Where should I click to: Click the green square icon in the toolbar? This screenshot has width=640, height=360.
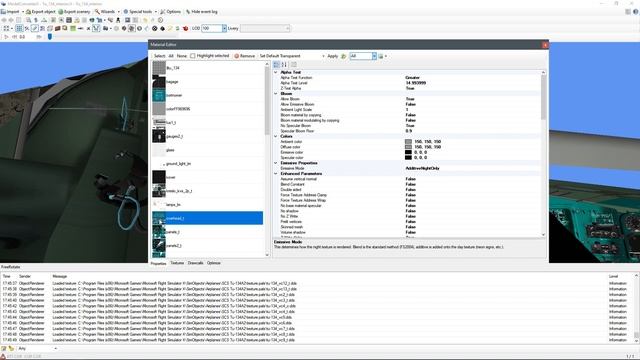73,29
